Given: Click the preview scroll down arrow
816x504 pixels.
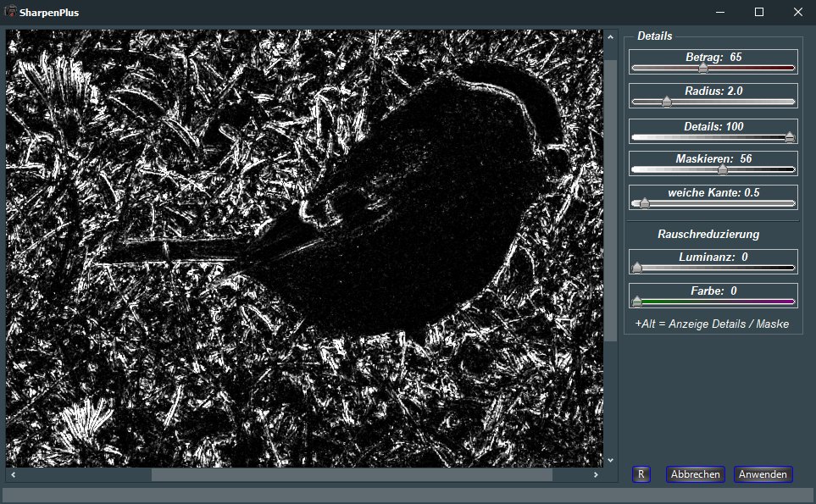Looking at the screenshot, I should coord(610,460).
